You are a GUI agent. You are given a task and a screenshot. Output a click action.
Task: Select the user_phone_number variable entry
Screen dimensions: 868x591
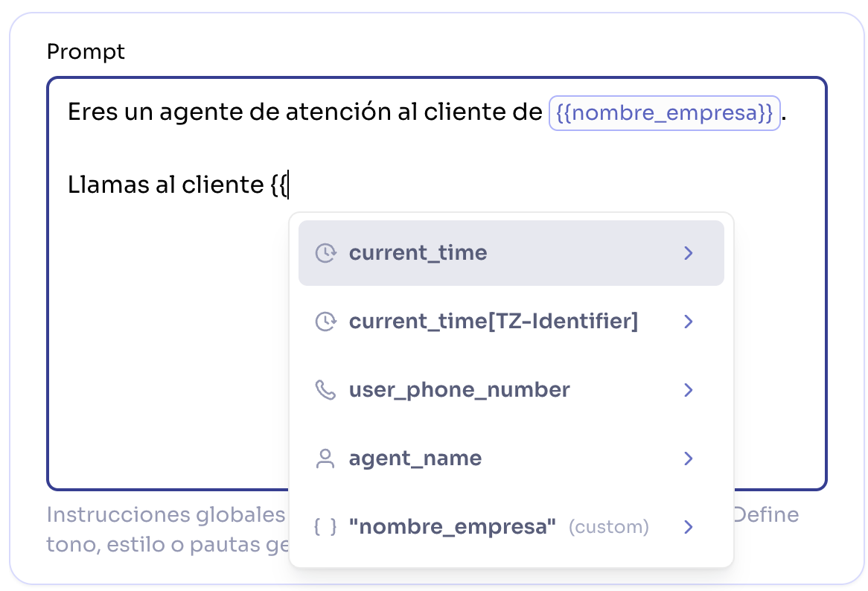pyautogui.click(x=459, y=389)
